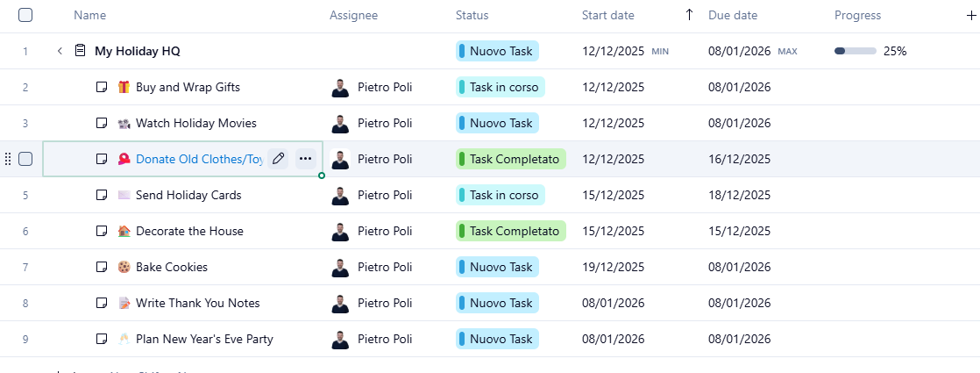Click the task icon beside Buy and Wrap Gifts

[102, 87]
